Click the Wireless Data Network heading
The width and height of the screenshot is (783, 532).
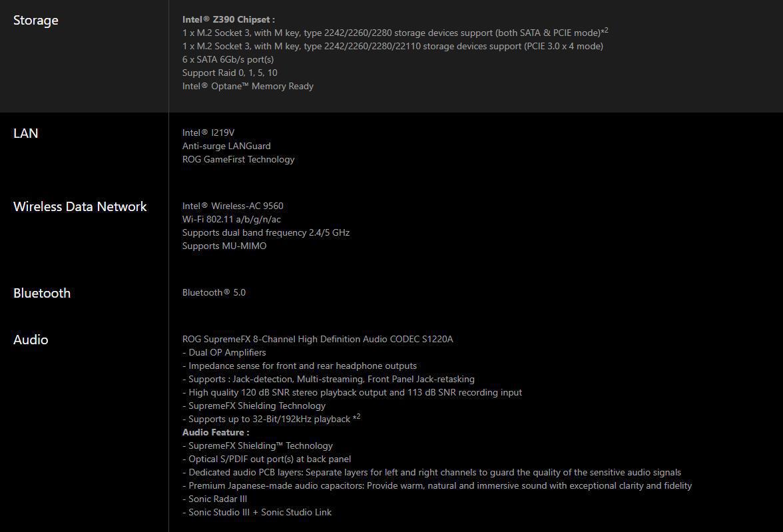pyautogui.click(x=80, y=207)
